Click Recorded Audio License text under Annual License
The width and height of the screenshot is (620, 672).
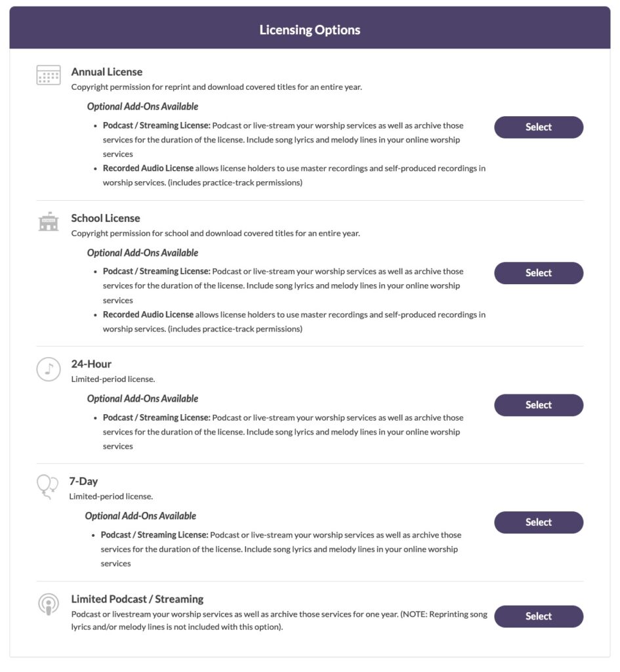[148, 169]
